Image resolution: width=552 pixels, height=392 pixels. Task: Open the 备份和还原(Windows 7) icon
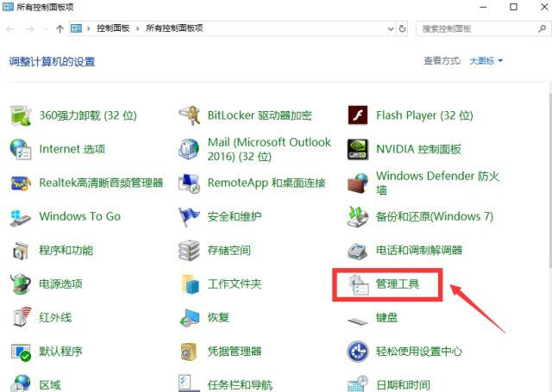[358, 217]
